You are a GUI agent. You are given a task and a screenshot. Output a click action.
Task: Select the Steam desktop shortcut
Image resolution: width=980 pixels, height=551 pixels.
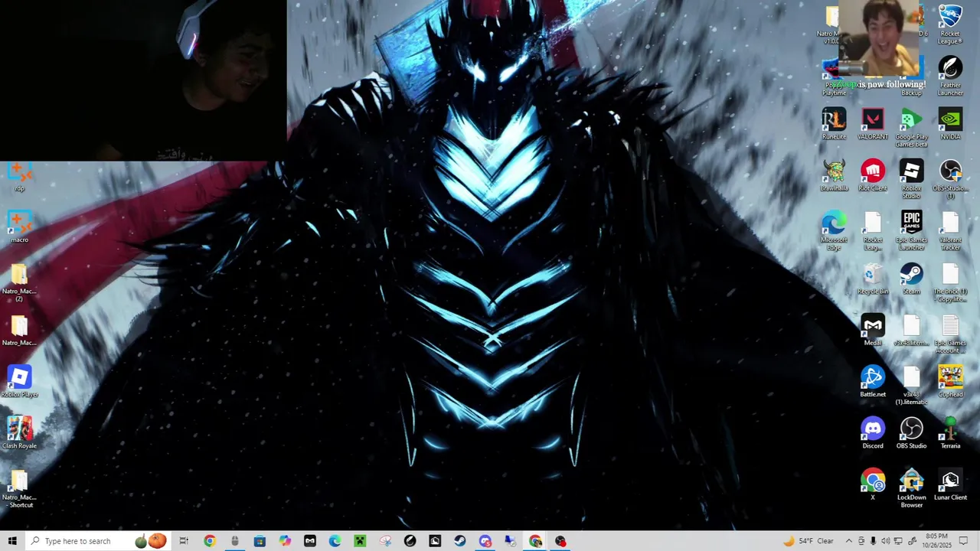tap(911, 279)
